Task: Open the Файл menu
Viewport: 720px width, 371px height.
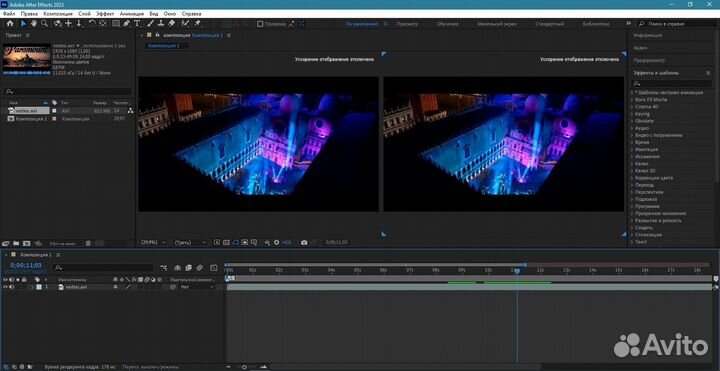Action: tap(9, 14)
